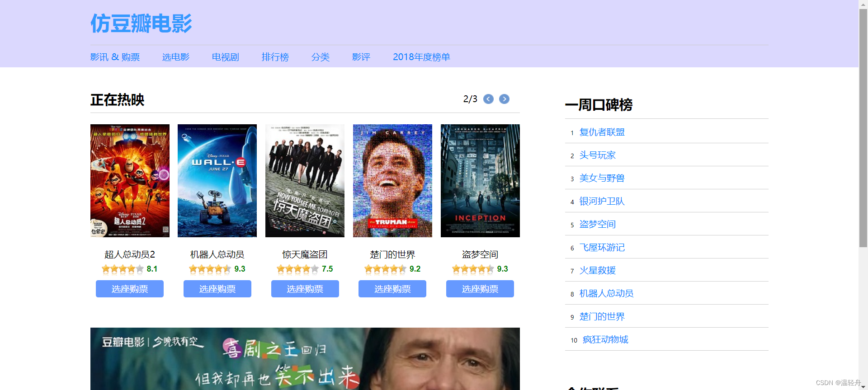The height and width of the screenshot is (390, 868).
Task: Click the scrollbar up arrow
Action: pyautogui.click(x=863, y=4)
